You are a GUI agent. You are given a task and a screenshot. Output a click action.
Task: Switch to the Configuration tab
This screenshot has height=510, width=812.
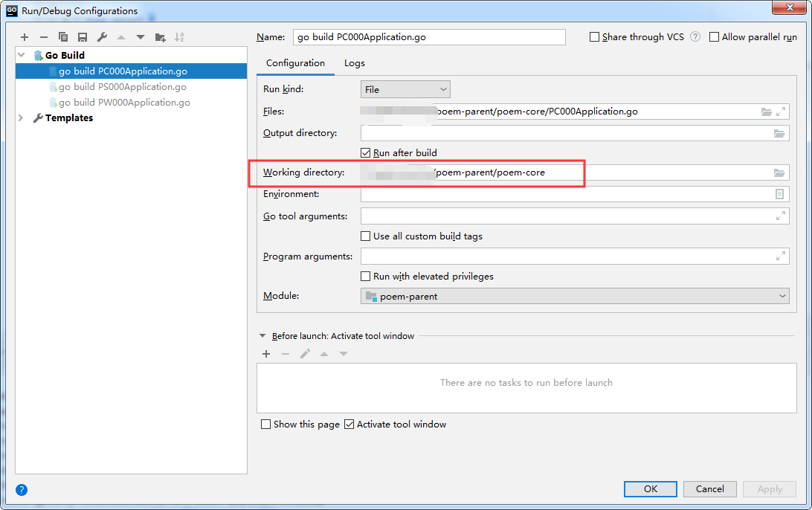pyautogui.click(x=295, y=63)
